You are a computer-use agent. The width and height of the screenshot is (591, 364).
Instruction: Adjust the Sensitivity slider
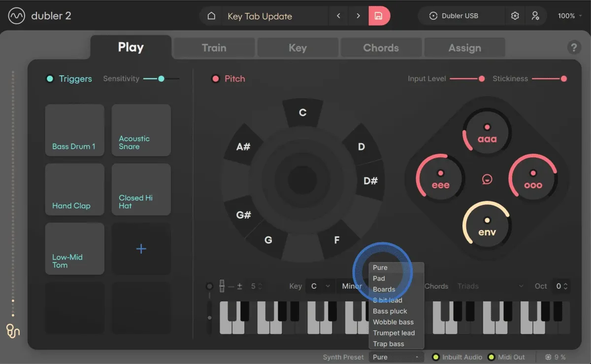(x=161, y=79)
